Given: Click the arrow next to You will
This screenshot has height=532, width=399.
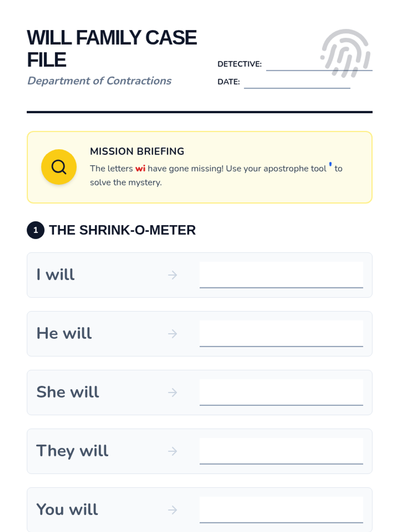Looking at the screenshot, I should [x=173, y=510].
